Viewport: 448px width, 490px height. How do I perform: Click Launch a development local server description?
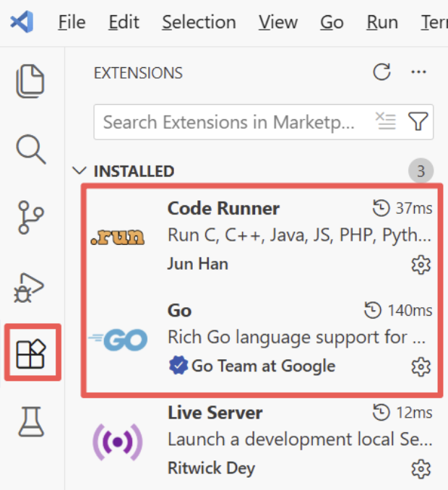[x=300, y=439]
